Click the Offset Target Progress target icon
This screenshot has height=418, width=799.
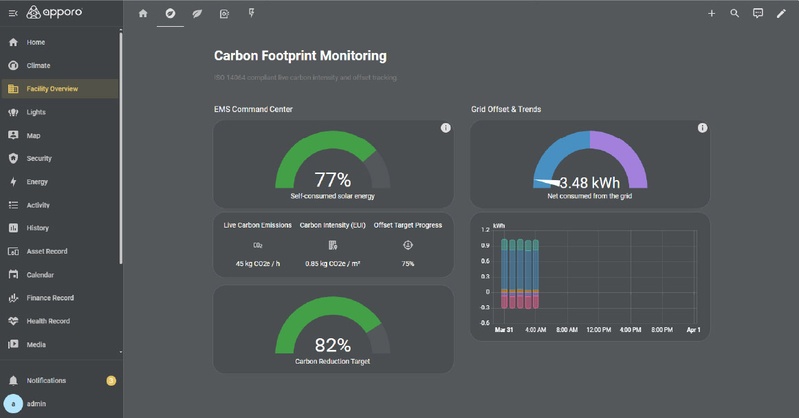point(408,245)
